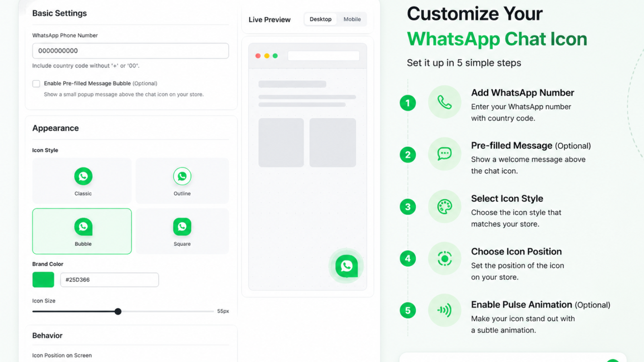Click the palette icon beside Select Icon Style
Viewport: 644px width, 362px height.
(x=444, y=206)
